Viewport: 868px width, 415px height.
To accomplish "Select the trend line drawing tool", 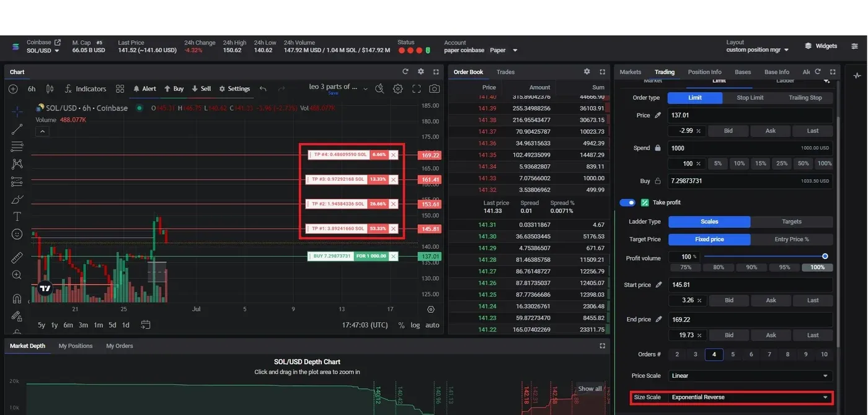I will pos(17,129).
